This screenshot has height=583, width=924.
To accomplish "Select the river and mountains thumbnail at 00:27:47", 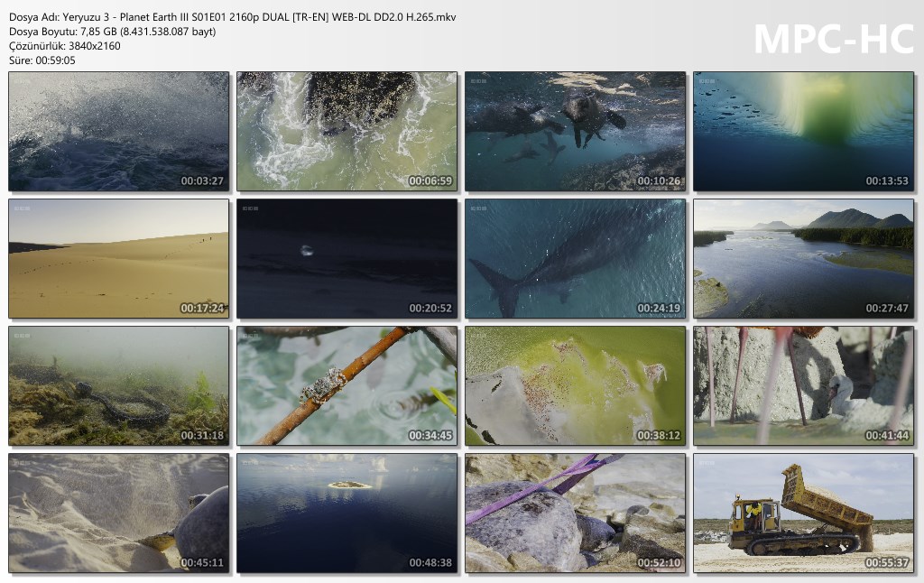I will [804, 259].
